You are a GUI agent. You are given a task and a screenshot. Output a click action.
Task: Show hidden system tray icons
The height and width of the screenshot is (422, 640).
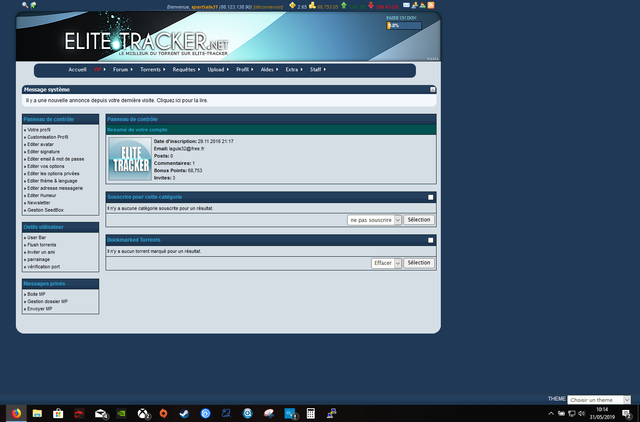click(x=551, y=413)
